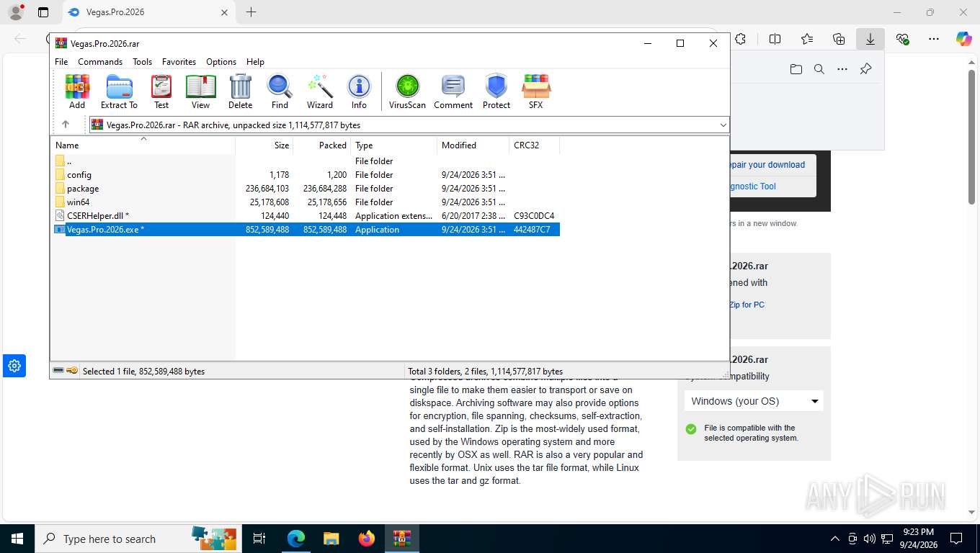Open a new browser tab
The height and width of the screenshot is (553, 980).
coord(251,12)
